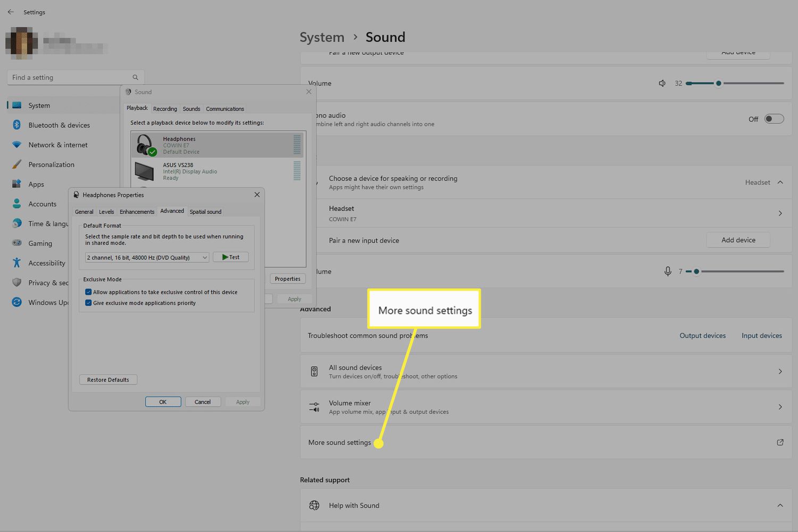The width and height of the screenshot is (798, 532).
Task: Mute the microphone input icon
Action: 667,271
